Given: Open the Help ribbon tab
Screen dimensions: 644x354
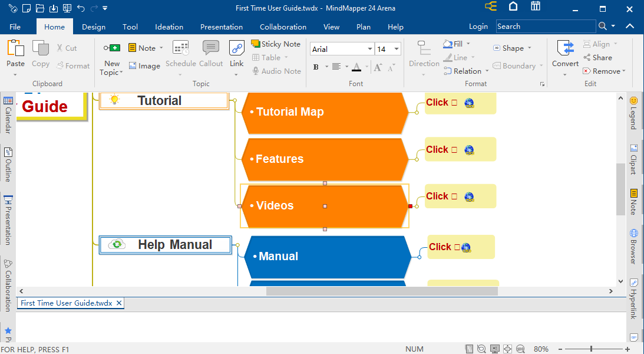Looking at the screenshot, I should pos(395,27).
